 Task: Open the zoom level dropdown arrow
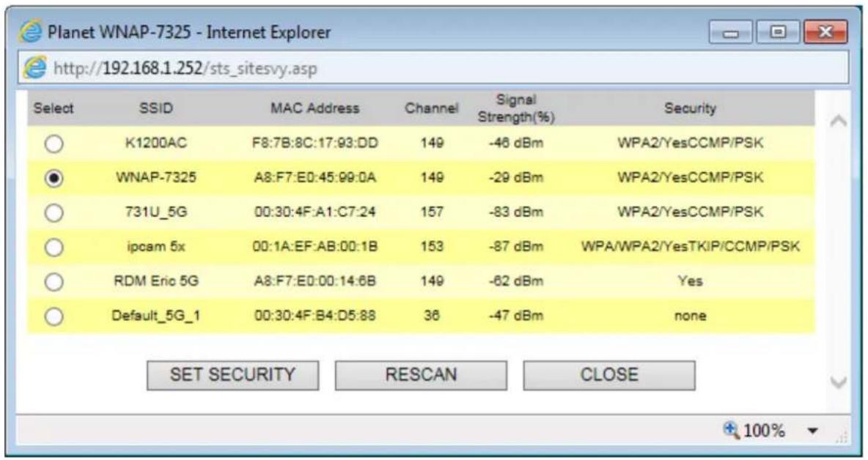812,431
